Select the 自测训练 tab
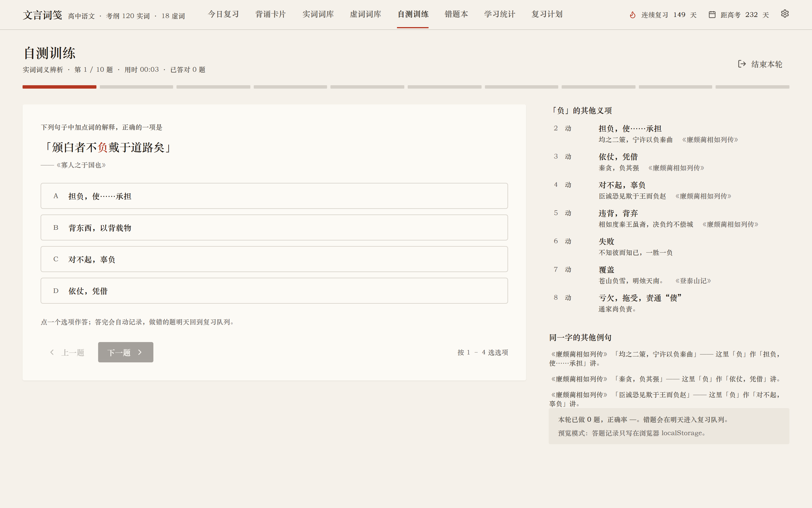This screenshot has height=508, width=812. (413, 14)
